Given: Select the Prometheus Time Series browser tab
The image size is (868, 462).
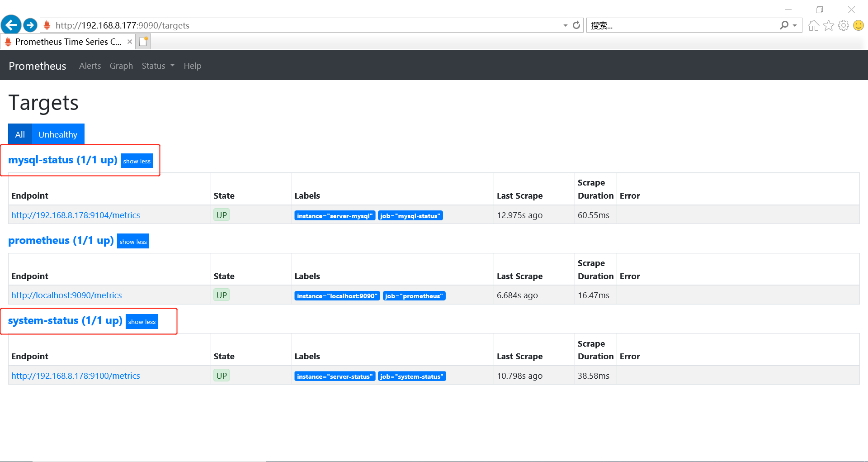Looking at the screenshot, I should [x=68, y=42].
